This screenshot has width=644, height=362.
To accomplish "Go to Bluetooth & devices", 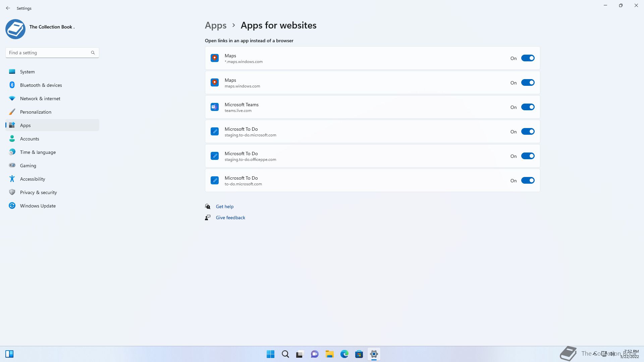I will pyautogui.click(x=52, y=85).
